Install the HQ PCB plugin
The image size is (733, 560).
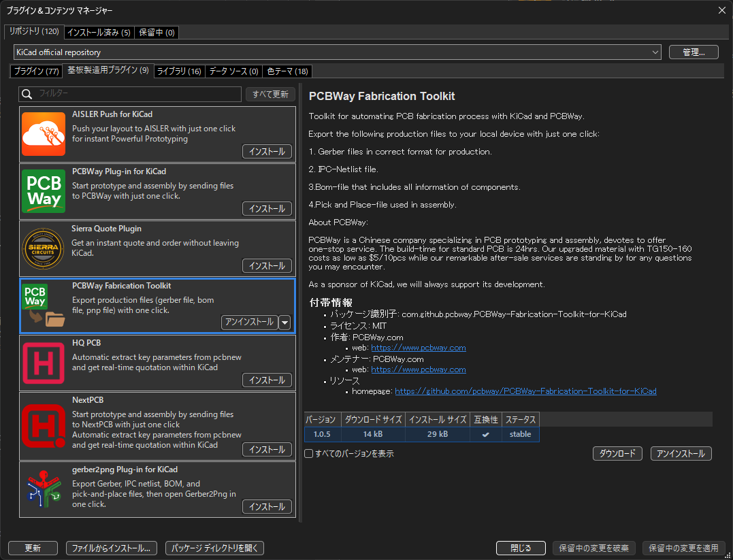(267, 380)
